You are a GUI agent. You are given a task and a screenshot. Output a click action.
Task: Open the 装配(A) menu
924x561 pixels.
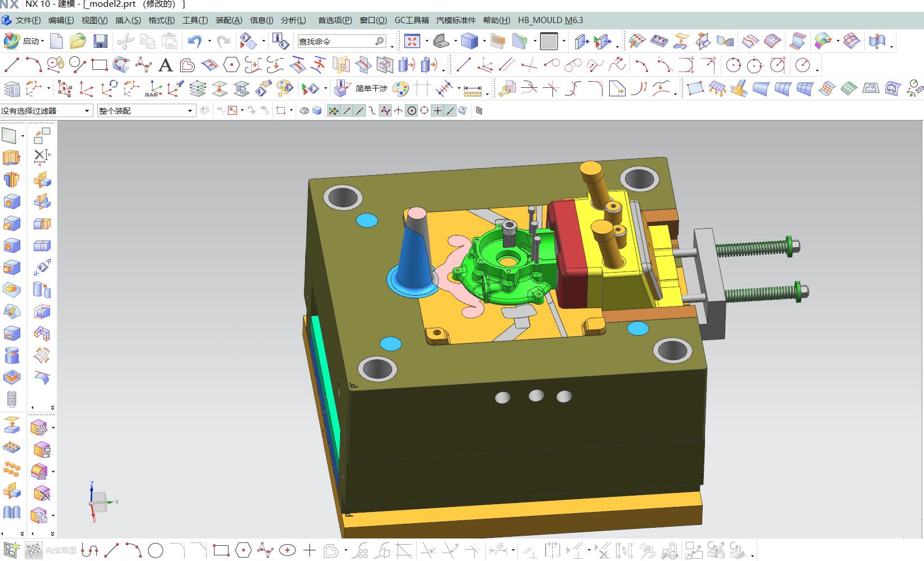[x=229, y=20]
